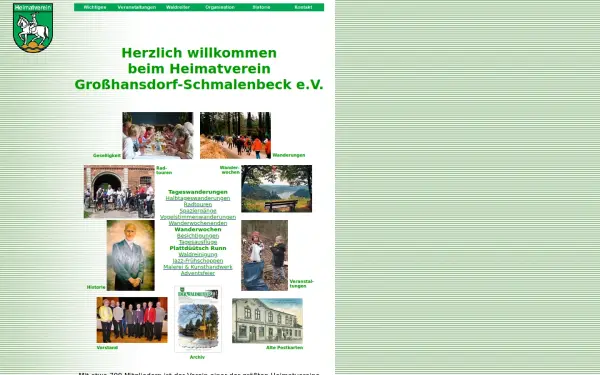
Task: Open the Jazz-Frühschoppen link
Action: point(198,261)
